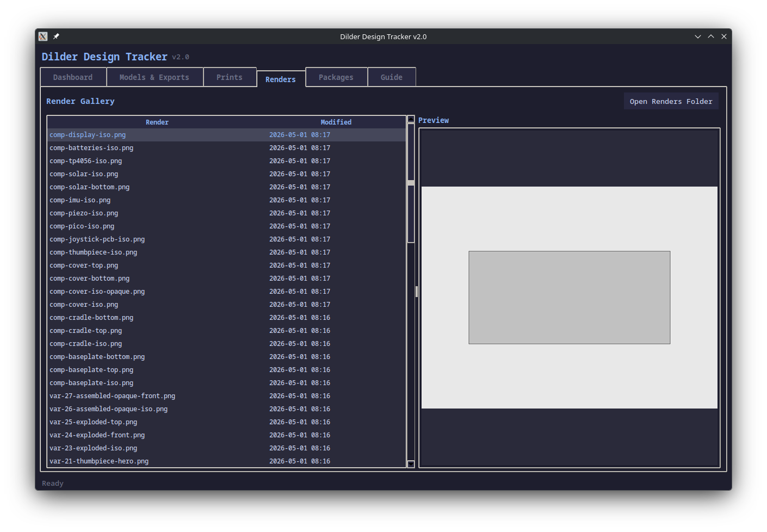767x532 pixels.
Task: Choose comp-piezo-iso.png row
Action: pyautogui.click(x=227, y=213)
